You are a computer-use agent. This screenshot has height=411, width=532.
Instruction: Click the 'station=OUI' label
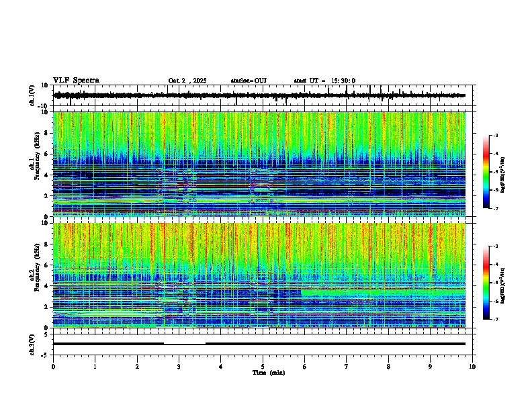(249, 81)
